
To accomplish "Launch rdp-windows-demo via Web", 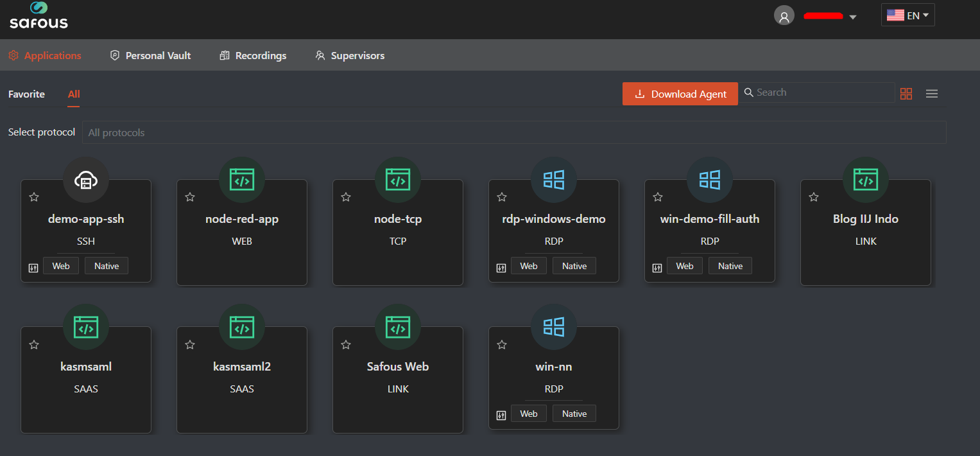I will (529, 266).
